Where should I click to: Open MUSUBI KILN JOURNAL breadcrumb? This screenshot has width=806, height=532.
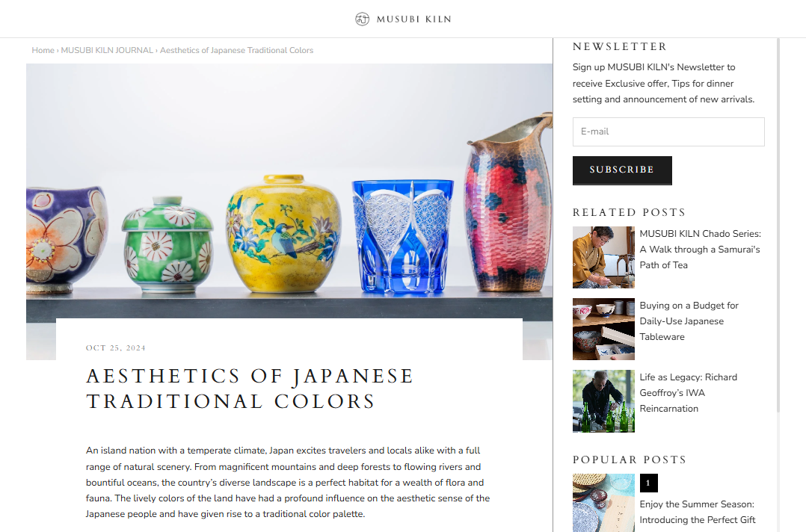click(x=107, y=50)
